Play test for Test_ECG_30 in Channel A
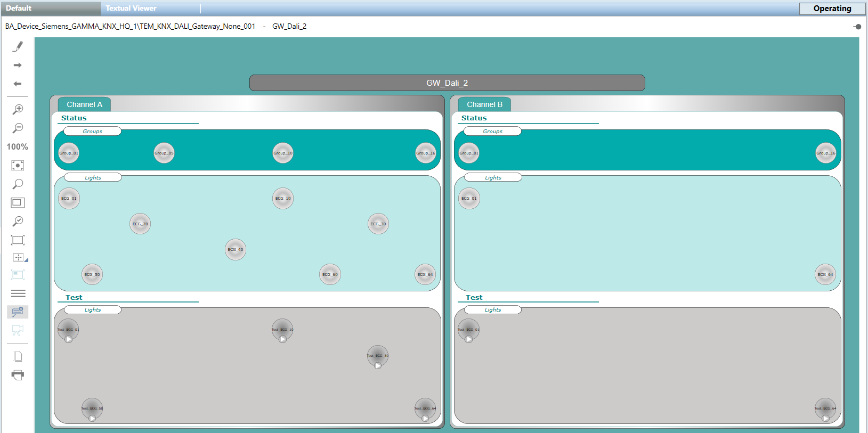Image resolution: width=868 pixels, height=433 pixels. tap(378, 365)
